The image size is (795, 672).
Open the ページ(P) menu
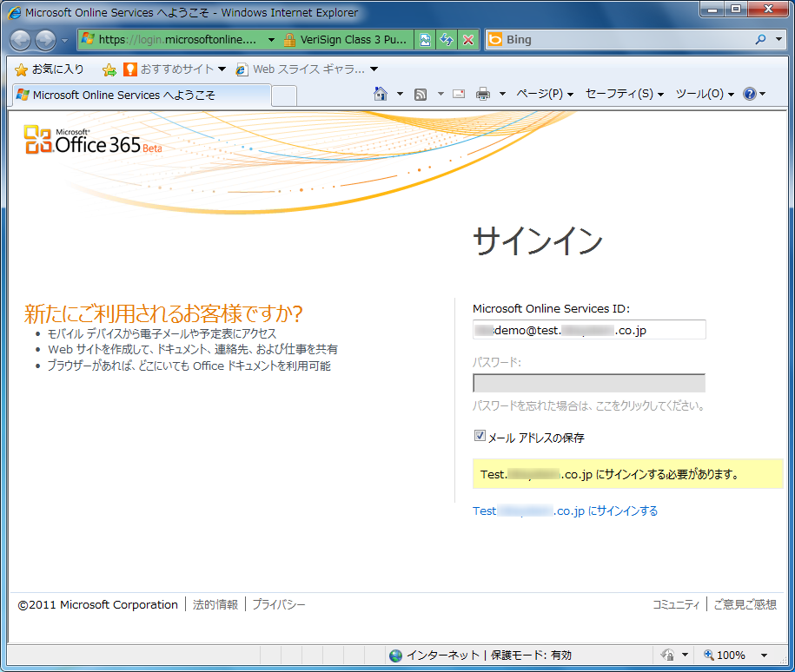point(545,94)
